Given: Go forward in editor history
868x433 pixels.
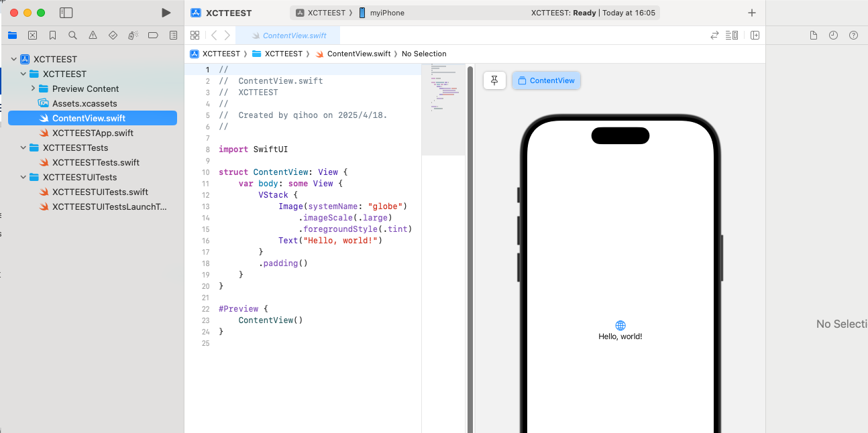Looking at the screenshot, I should tap(227, 36).
